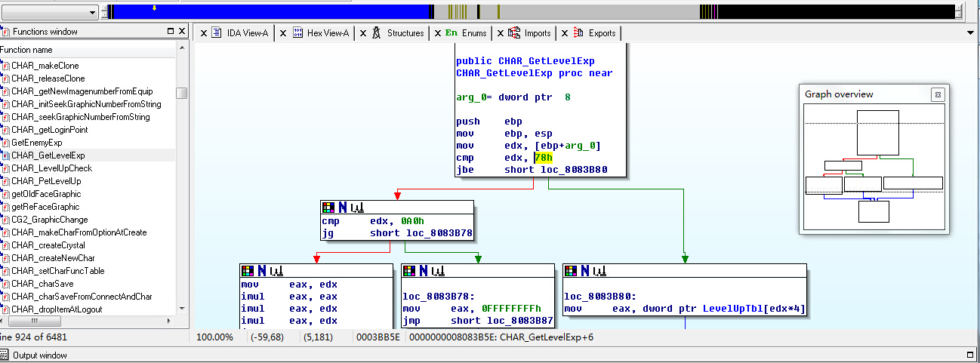This screenshot has height=363, width=980.
Task: Click functions list scroll down arrow
Action: (181, 309)
